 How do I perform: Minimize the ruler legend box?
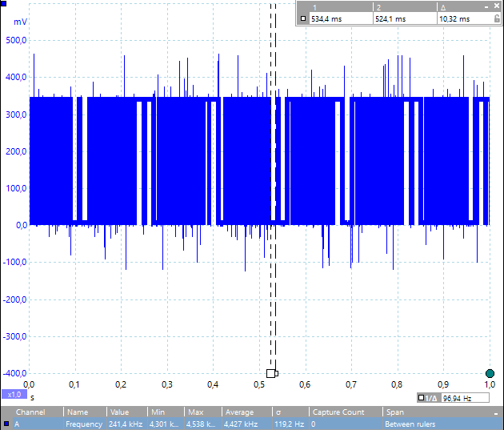click(486, 6)
